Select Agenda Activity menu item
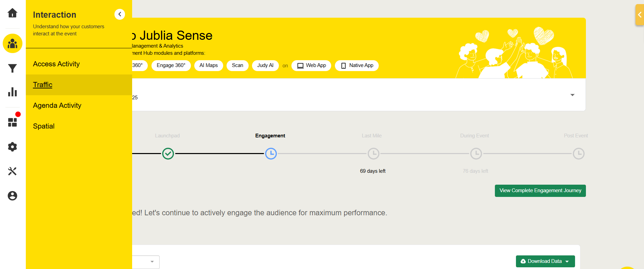644x269 pixels. coord(57,105)
